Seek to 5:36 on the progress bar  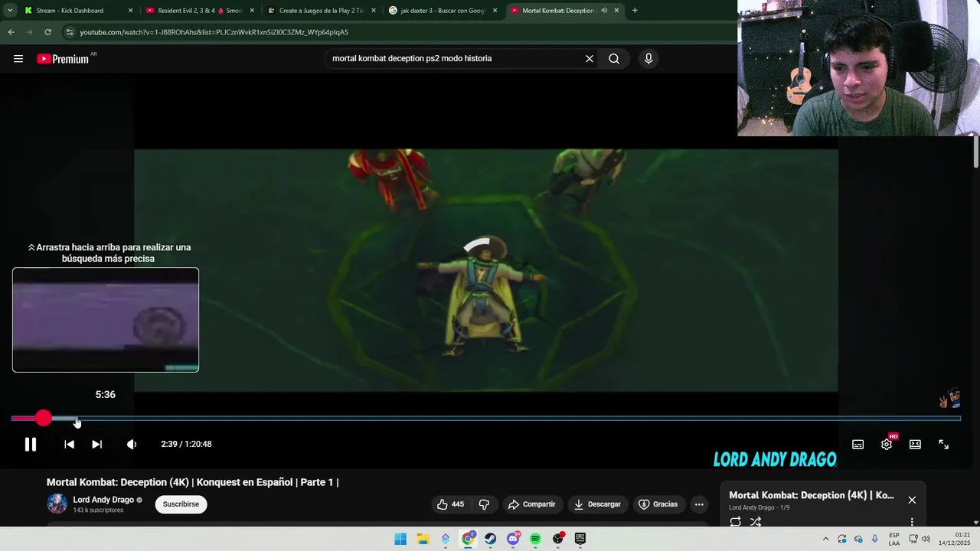click(77, 419)
